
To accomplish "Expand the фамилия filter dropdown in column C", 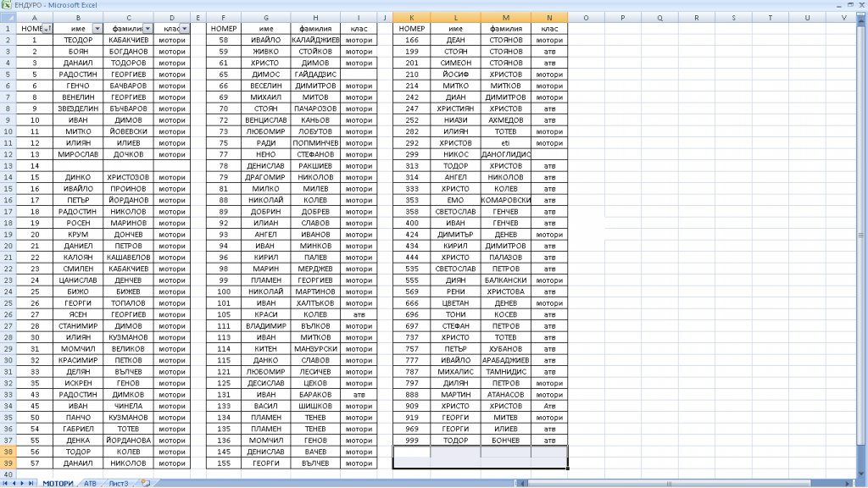I will (x=148, y=29).
